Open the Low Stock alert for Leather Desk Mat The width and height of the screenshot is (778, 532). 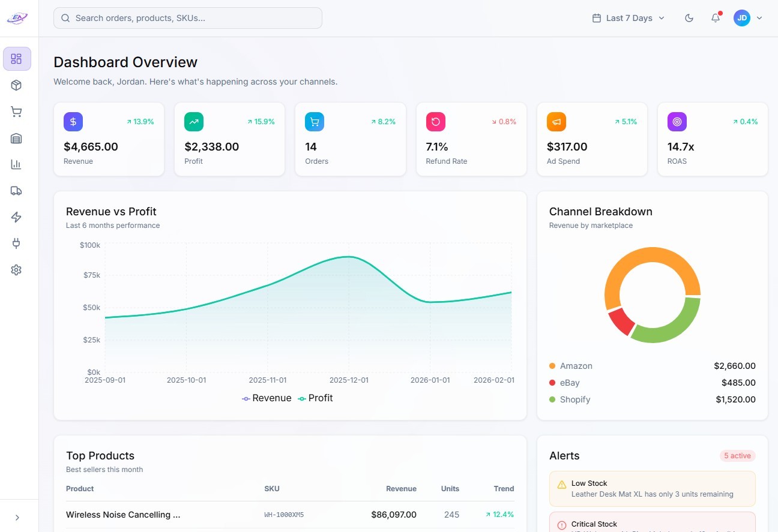click(652, 489)
